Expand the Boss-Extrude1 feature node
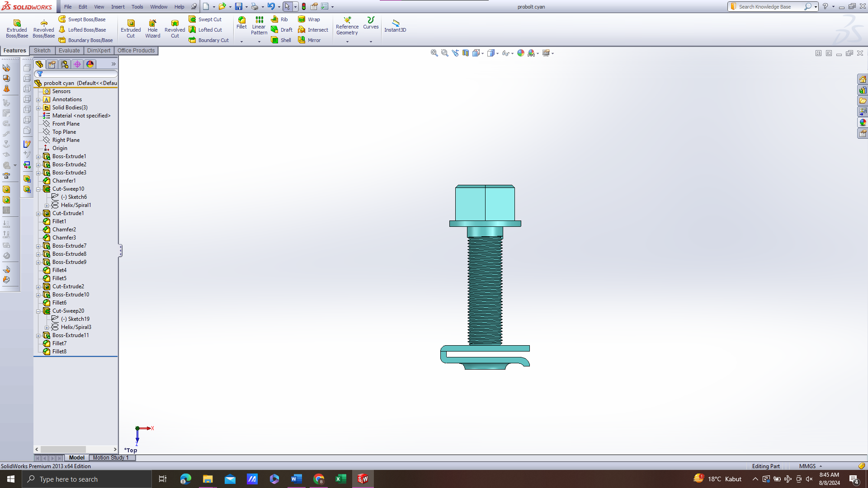Image resolution: width=868 pixels, height=488 pixels. coord(38,157)
